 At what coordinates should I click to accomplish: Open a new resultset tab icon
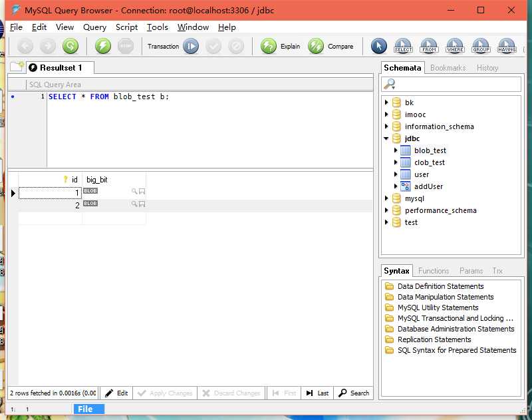pos(17,66)
